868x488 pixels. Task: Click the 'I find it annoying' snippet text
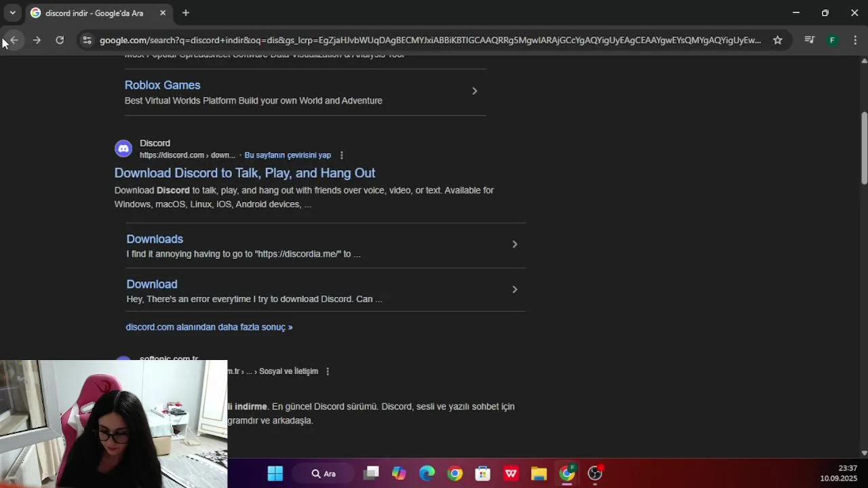tap(243, 254)
